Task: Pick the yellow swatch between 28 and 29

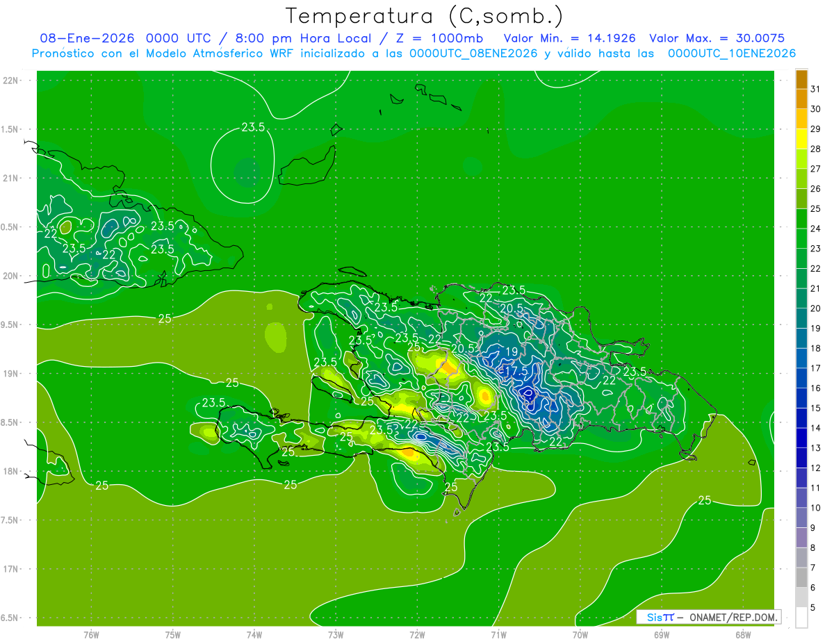Action: (x=801, y=139)
